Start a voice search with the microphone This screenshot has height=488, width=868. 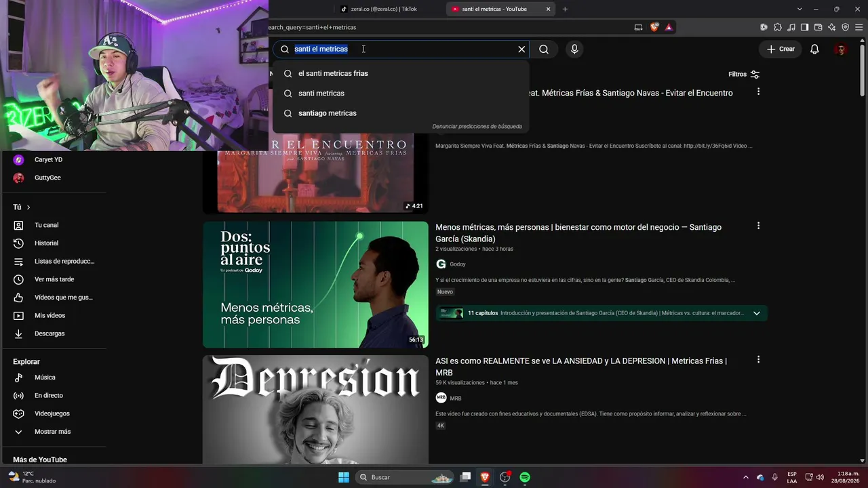pos(574,49)
